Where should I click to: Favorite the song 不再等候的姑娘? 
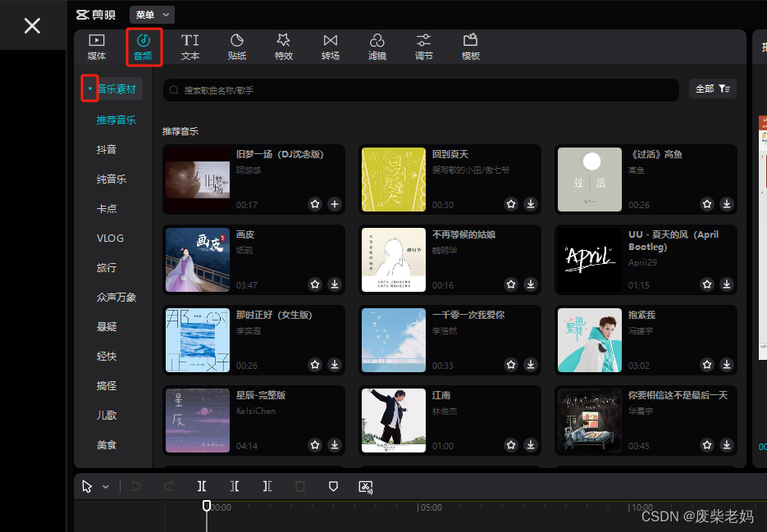[511, 284]
